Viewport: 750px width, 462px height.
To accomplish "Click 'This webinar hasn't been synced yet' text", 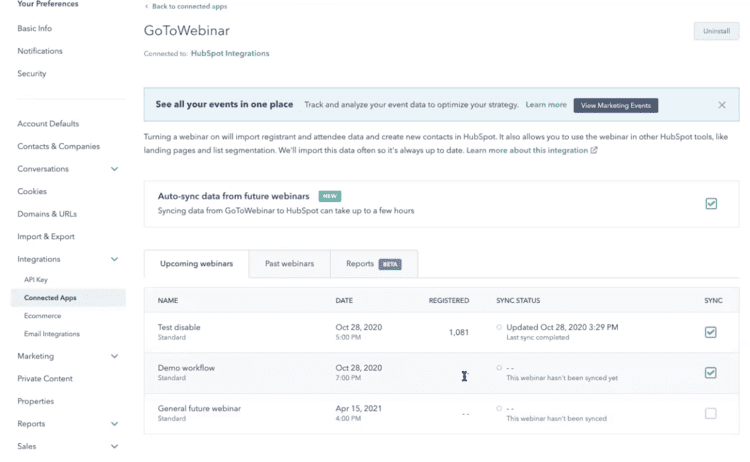I will coord(562,378).
